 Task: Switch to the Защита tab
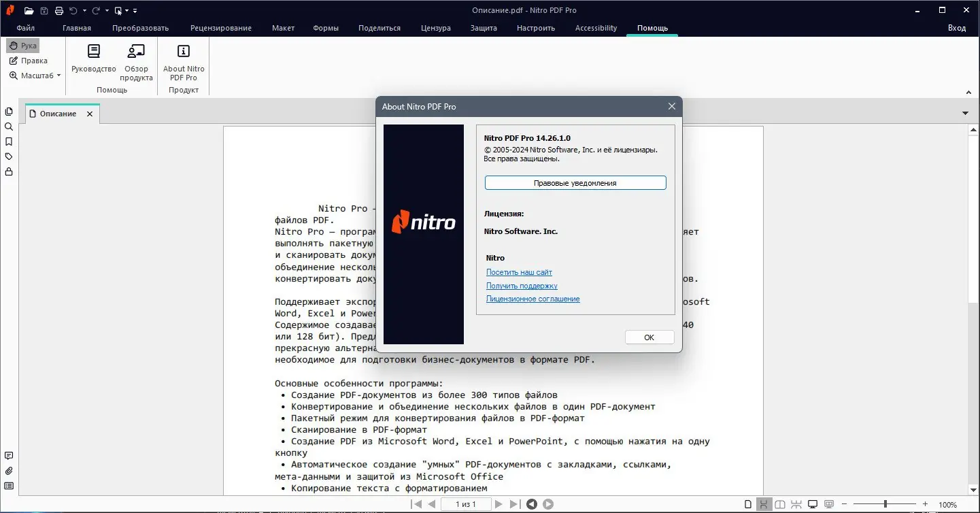pyautogui.click(x=484, y=28)
